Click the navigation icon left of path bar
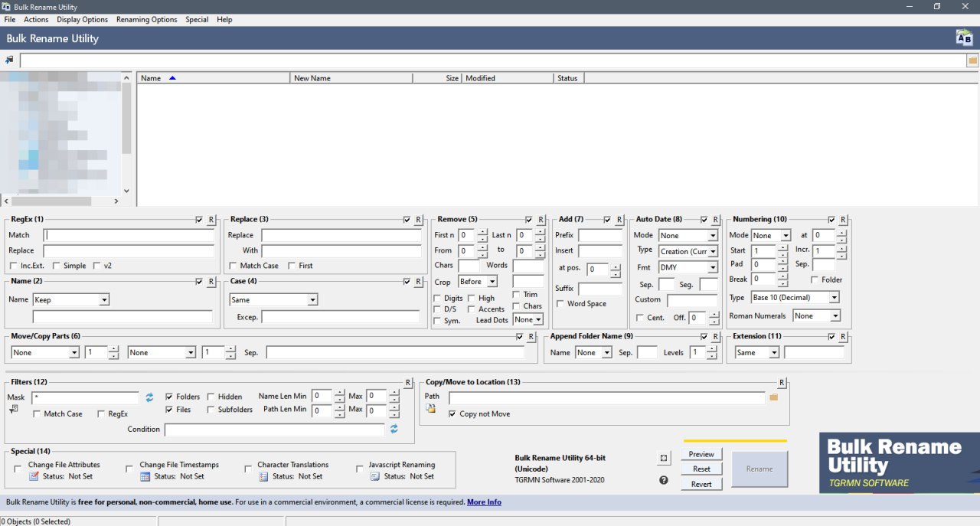980x526 pixels. click(9, 60)
